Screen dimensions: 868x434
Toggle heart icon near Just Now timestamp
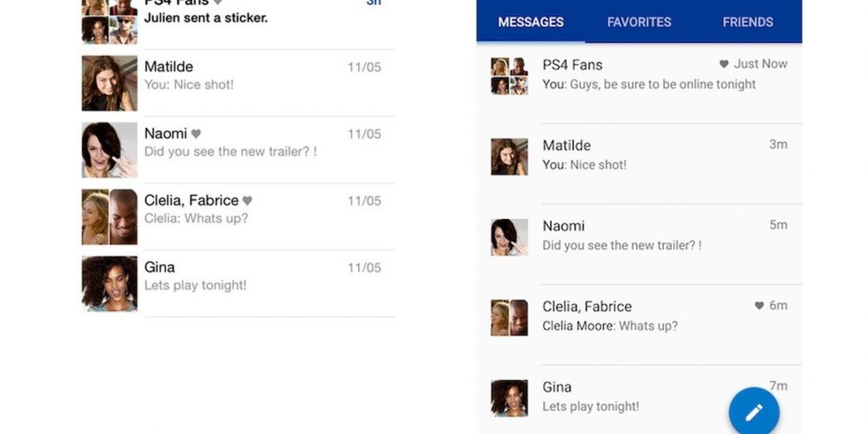click(x=724, y=64)
